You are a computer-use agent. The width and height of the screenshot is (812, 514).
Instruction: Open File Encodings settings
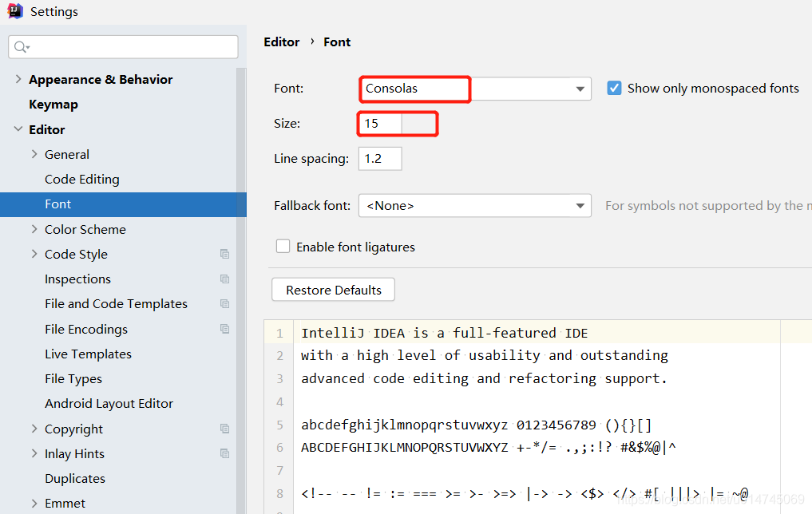(86, 329)
